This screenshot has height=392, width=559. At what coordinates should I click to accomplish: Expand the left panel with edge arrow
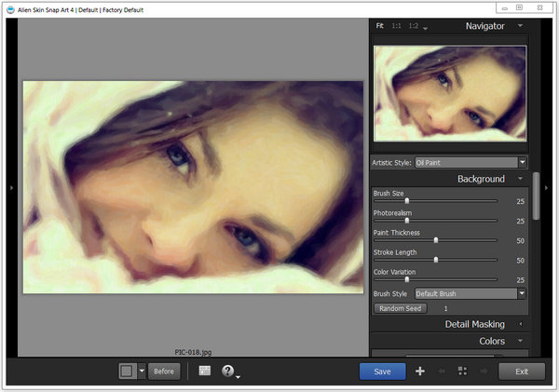[x=10, y=187]
